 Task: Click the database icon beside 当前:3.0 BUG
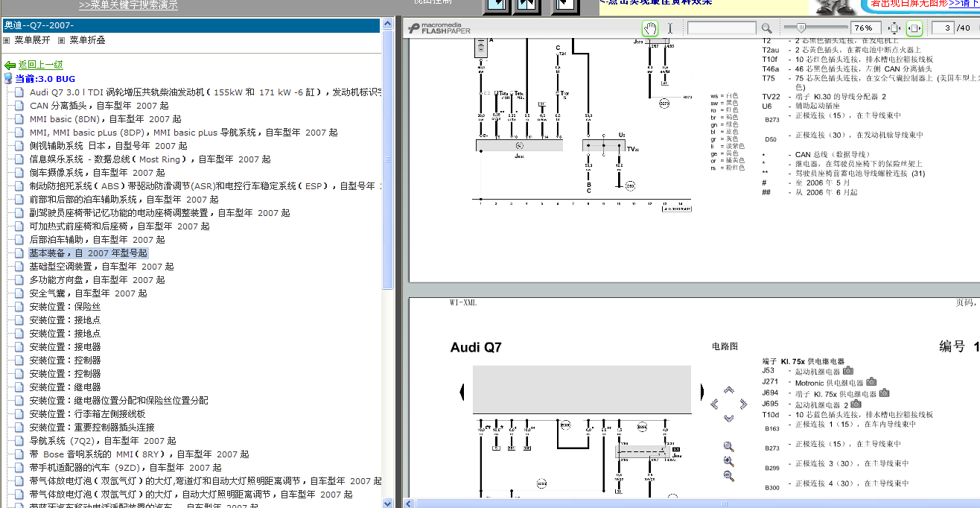pyautogui.click(x=8, y=79)
